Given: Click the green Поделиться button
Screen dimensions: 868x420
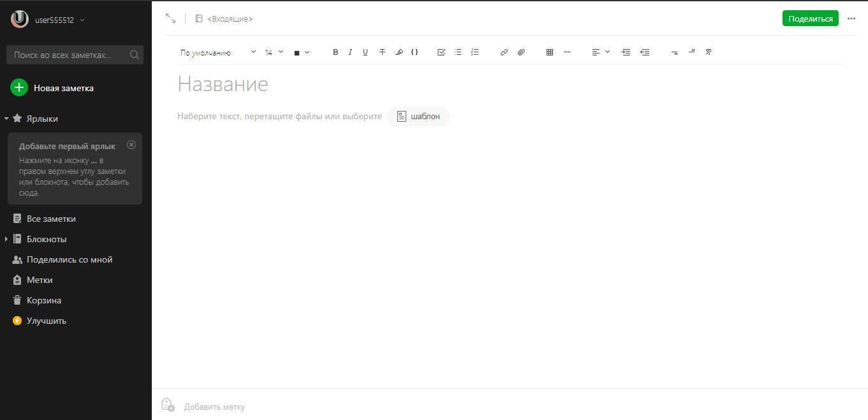Looking at the screenshot, I should click(810, 18).
